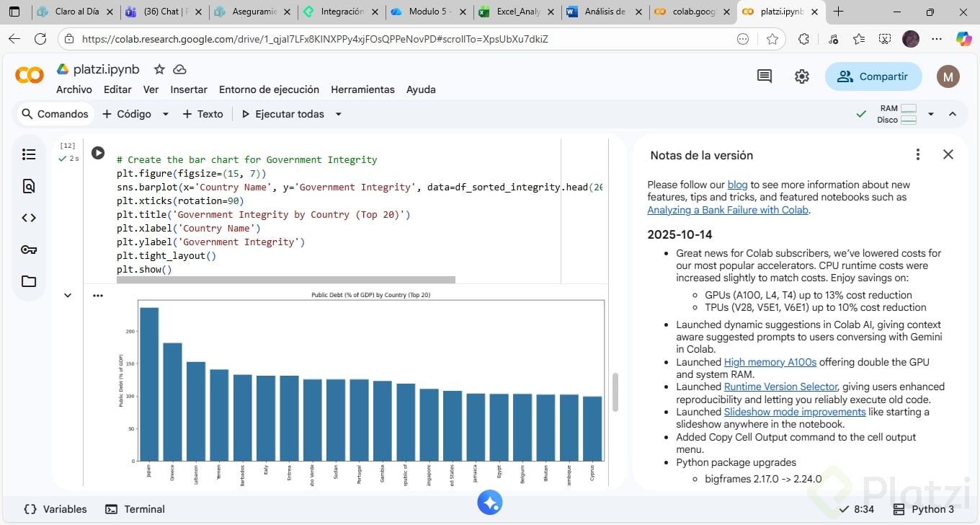Click the Compartir button
This screenshot has width=980, height=525.
point(873,76)
